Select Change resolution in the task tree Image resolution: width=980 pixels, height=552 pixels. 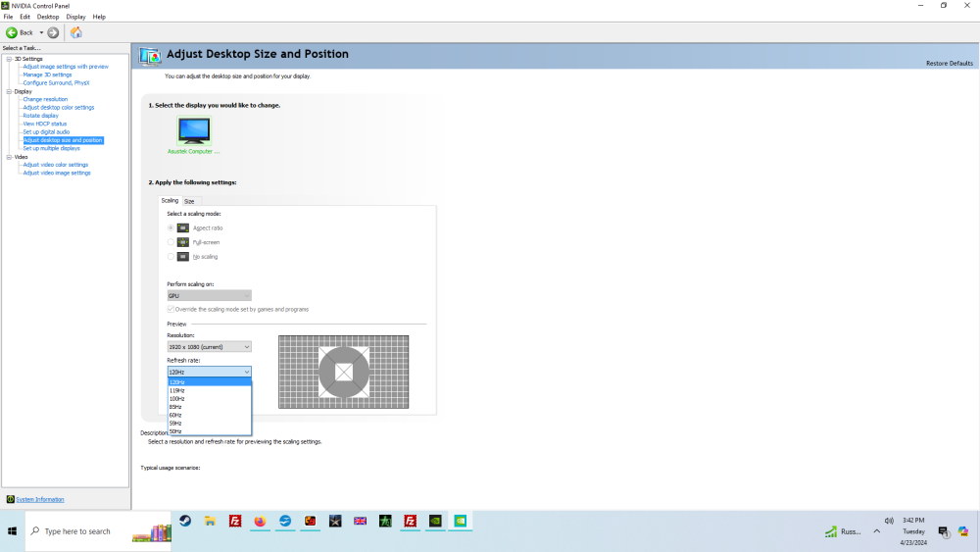[45, 99]
